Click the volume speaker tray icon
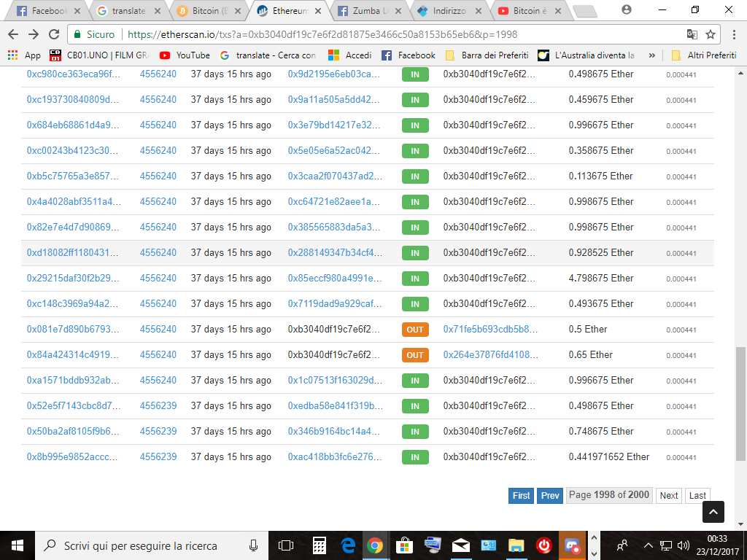Screen dimensions: 747x560 [683, 545]
